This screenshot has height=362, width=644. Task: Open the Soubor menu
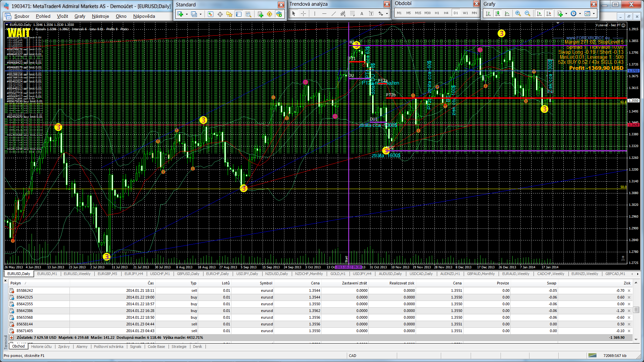pos(22,16)
